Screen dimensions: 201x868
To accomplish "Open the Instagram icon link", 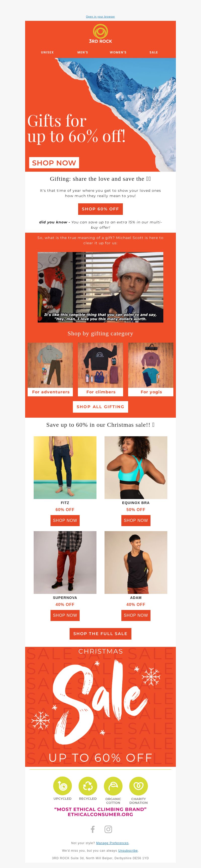I will point(108,829).
